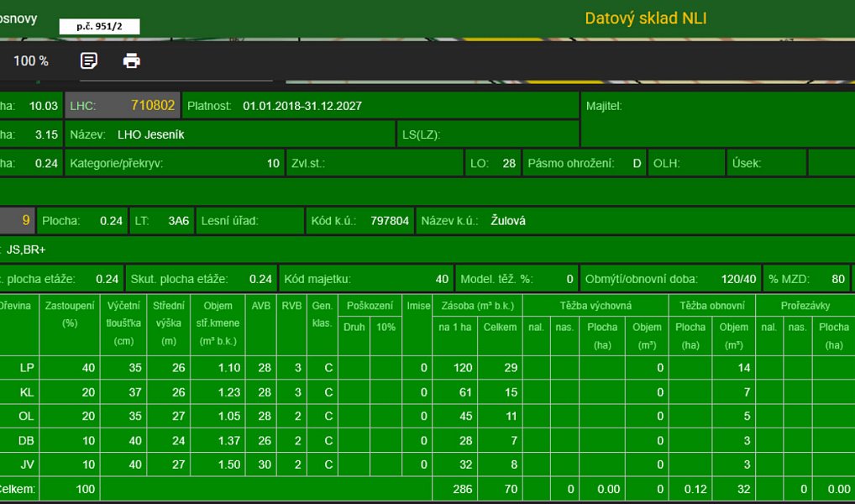Open the LHC code 710802 link
This screenshot has height=504, width=855.
(x=153, y=105)
